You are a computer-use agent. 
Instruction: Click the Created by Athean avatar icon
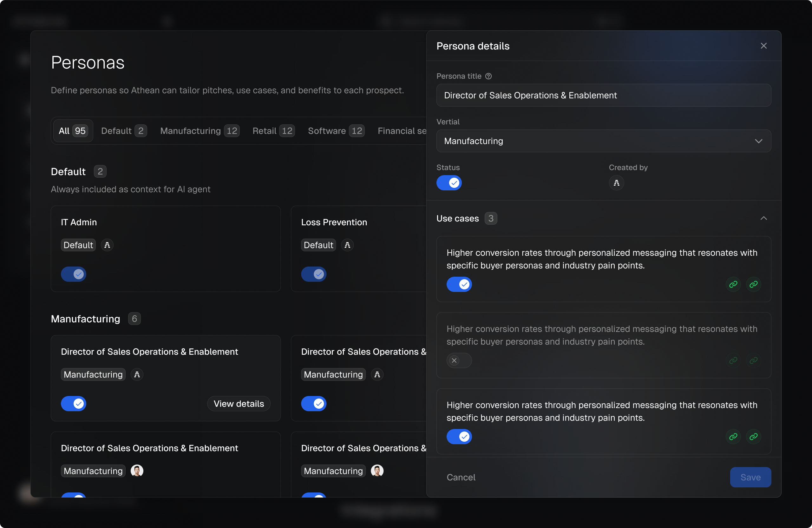(616, 183)
